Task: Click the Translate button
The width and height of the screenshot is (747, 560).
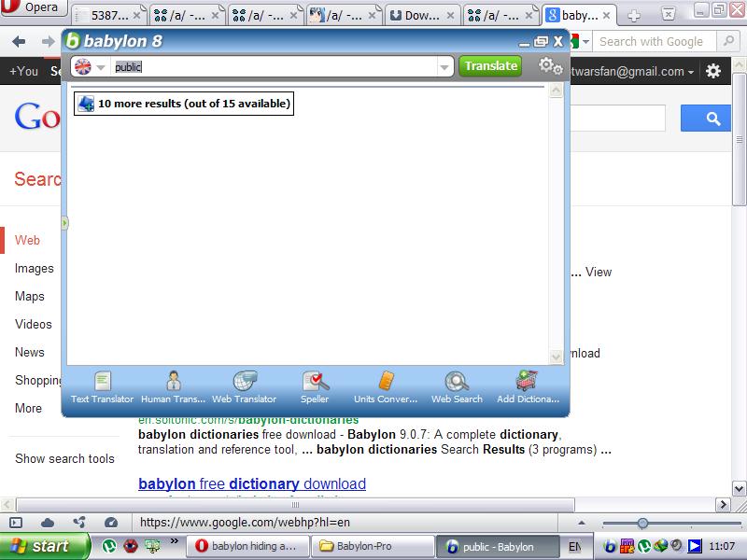Action: click(x=490, y=65)
